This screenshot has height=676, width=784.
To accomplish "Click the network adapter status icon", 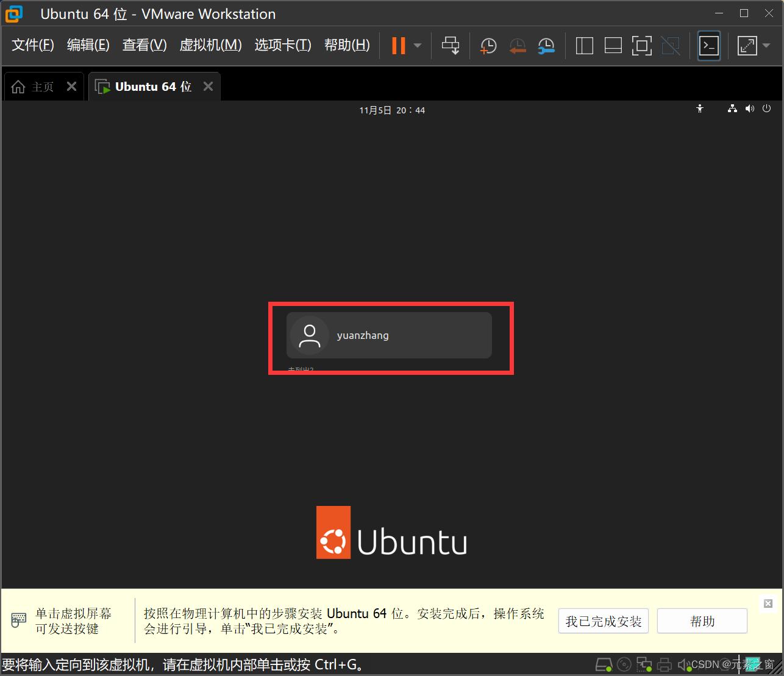I will coord(644,664).
